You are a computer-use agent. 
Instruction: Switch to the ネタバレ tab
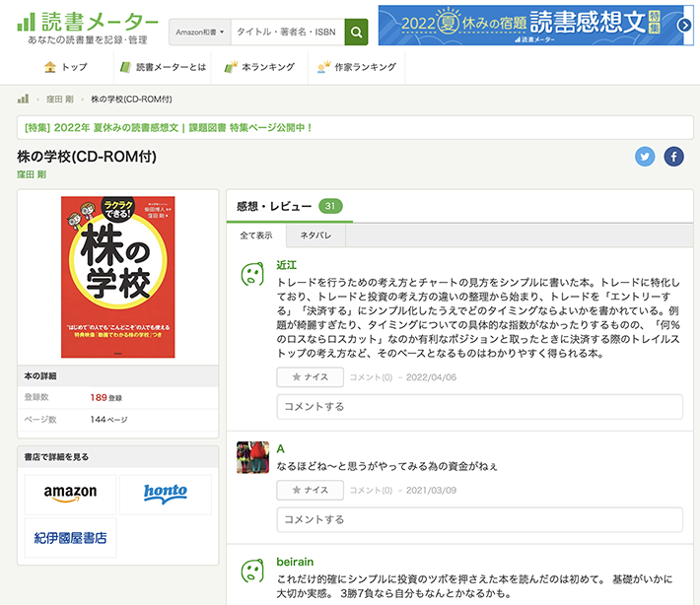[x=315, y=236]
